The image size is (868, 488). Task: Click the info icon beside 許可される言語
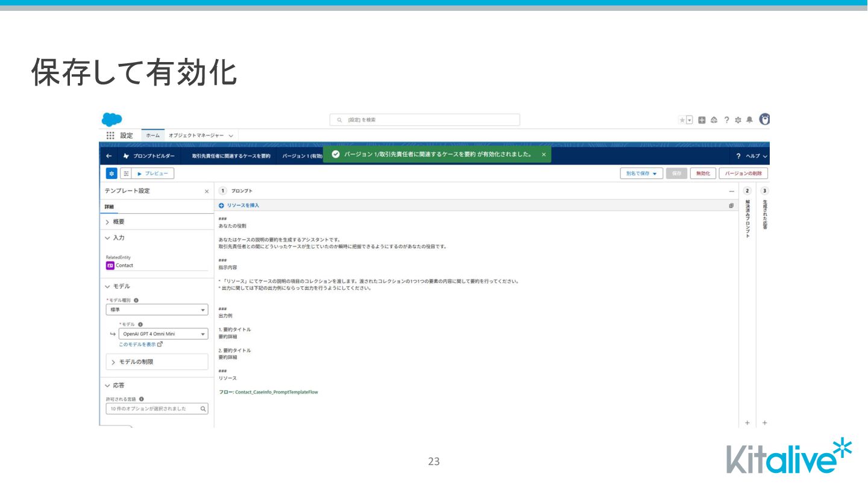(142, 399)
